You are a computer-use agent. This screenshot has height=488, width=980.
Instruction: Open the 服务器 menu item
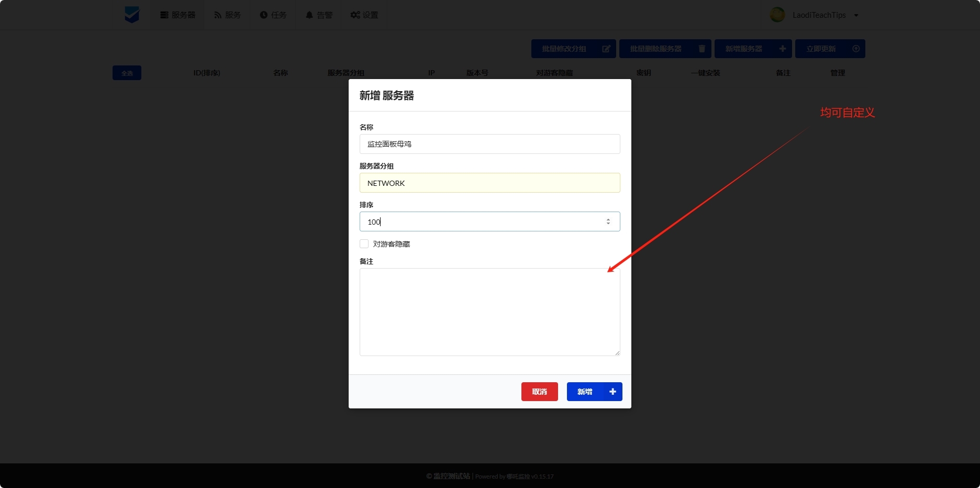coord(177,15)
